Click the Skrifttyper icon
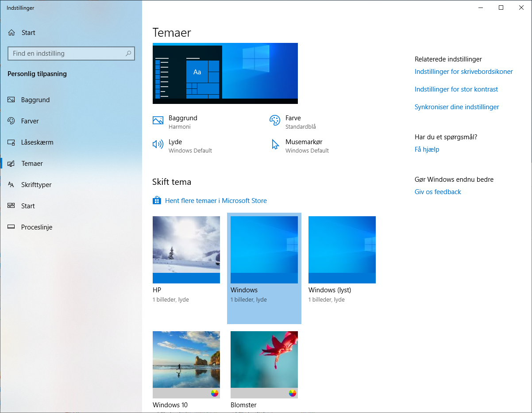 (11, 184)
